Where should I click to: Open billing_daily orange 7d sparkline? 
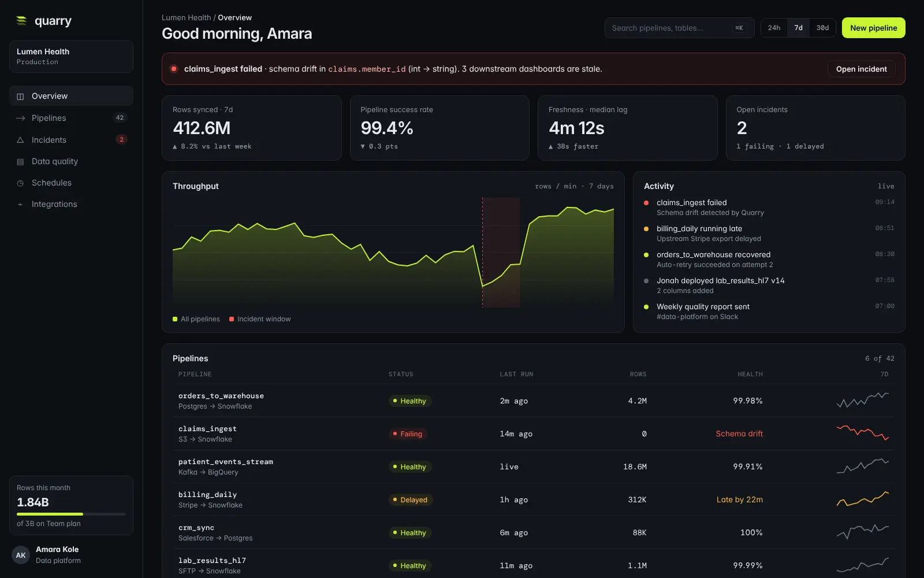point(863,499)
